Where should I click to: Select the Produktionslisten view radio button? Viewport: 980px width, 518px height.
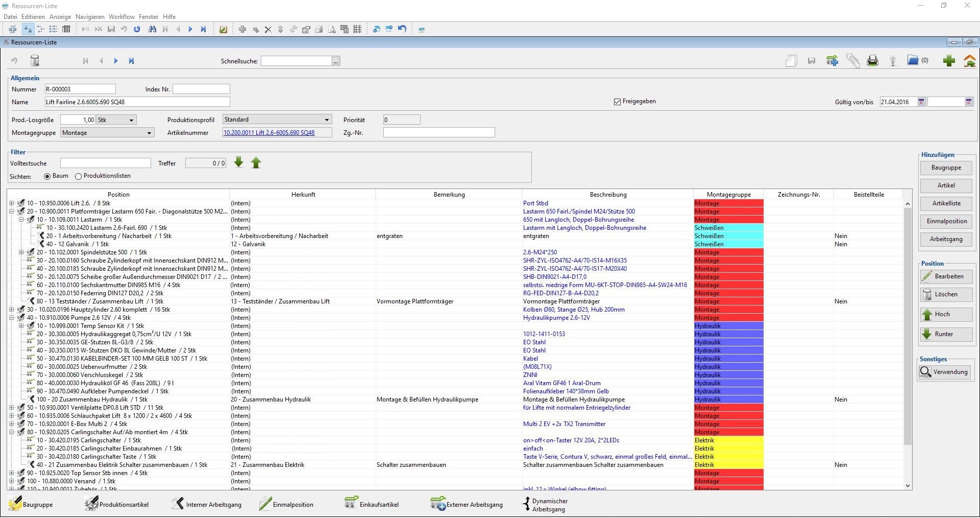[78, 176]
